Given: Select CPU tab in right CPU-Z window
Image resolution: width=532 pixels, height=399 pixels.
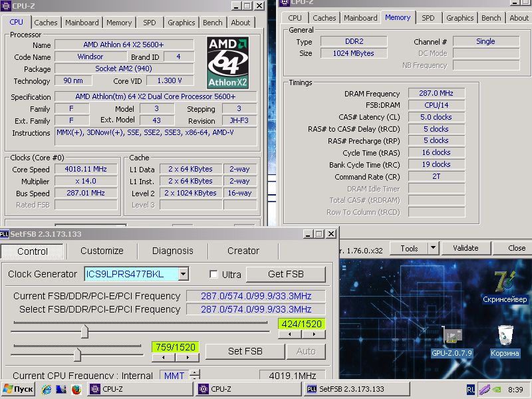Looking at the screenshot, I should (295, 18).
